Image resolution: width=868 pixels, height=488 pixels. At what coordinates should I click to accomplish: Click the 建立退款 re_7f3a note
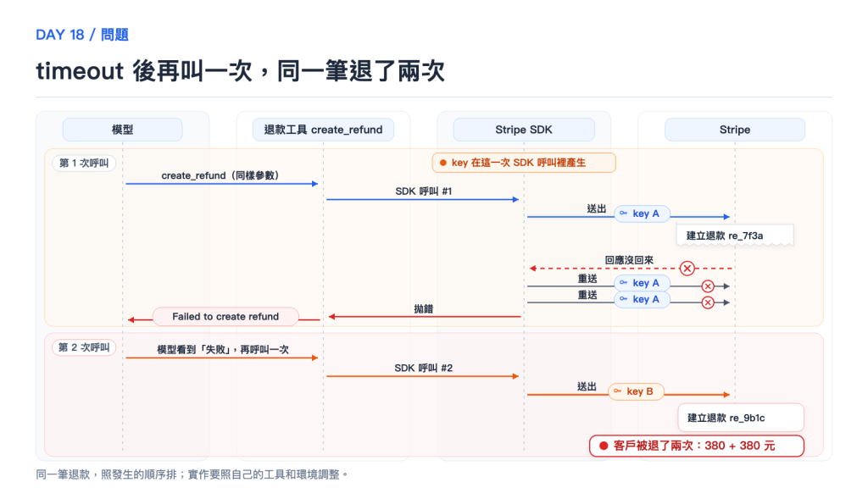coord(735,236)
